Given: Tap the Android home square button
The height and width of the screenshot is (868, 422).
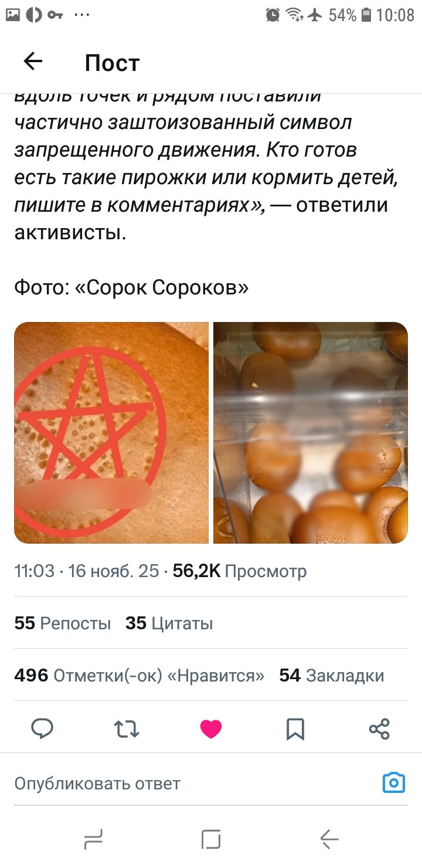Looking at the screenshot, I should click(x=211, y=839).
